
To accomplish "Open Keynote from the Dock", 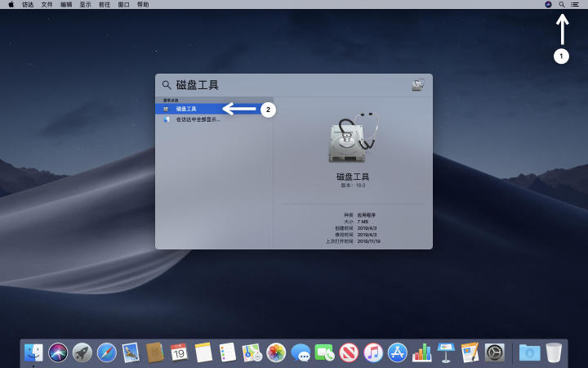I will [x=446, y=353].
